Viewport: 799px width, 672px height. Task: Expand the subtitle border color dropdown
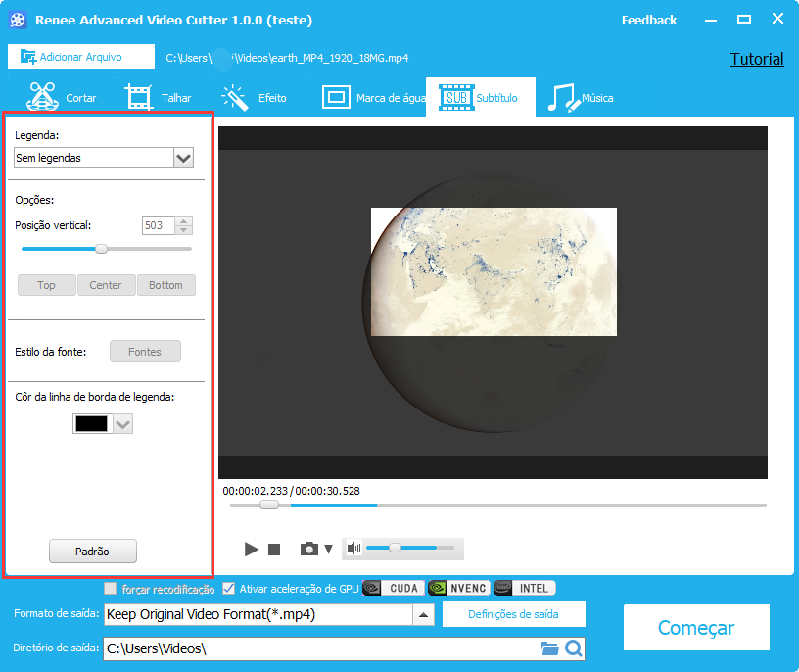click(x=122, y=424)
